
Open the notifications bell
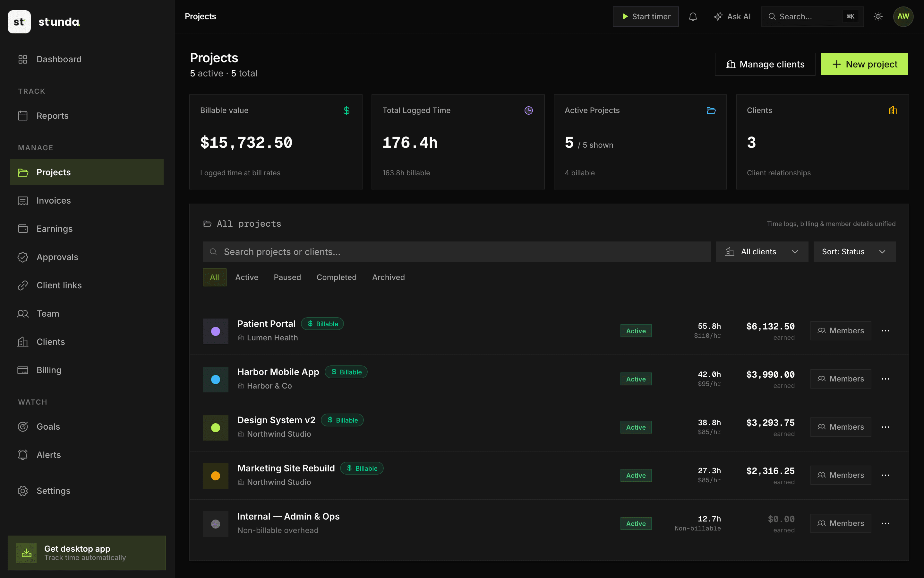(693, 16)
